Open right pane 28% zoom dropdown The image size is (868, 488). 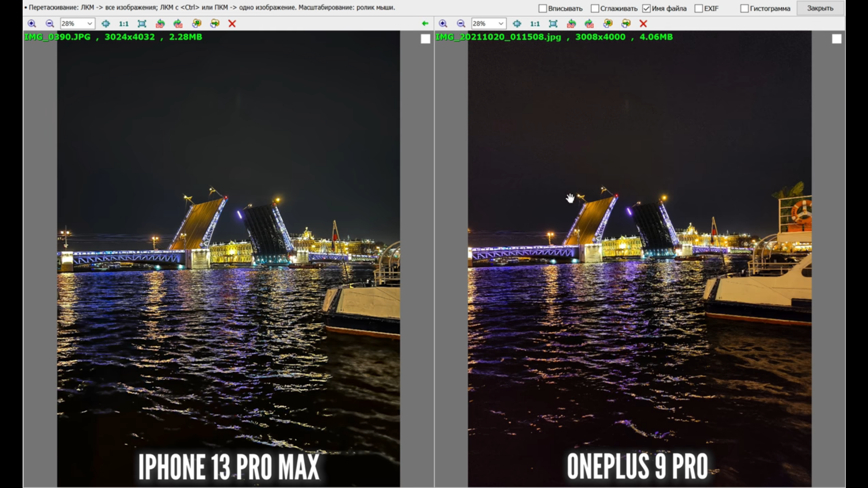pos(501,23)
